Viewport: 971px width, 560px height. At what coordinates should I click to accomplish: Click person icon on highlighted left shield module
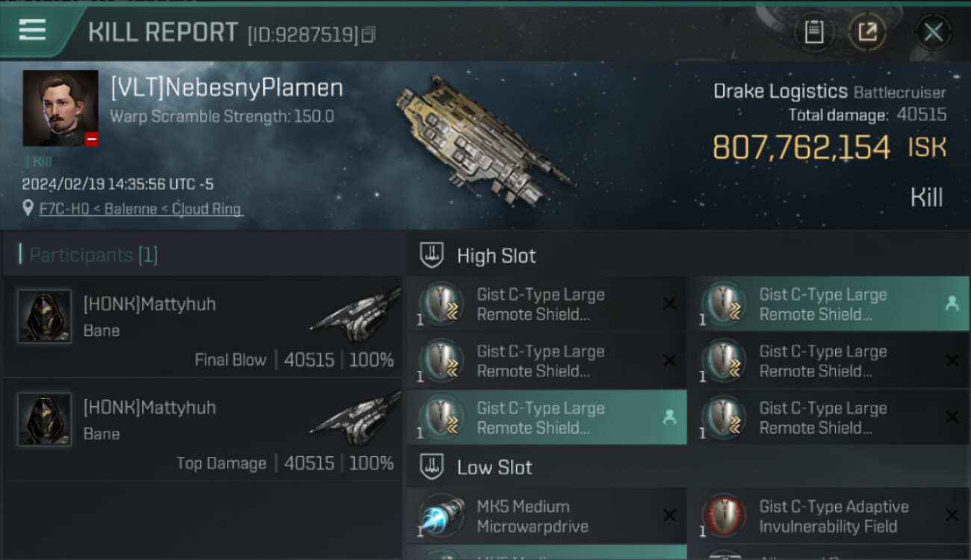click(x=669, y=418)
